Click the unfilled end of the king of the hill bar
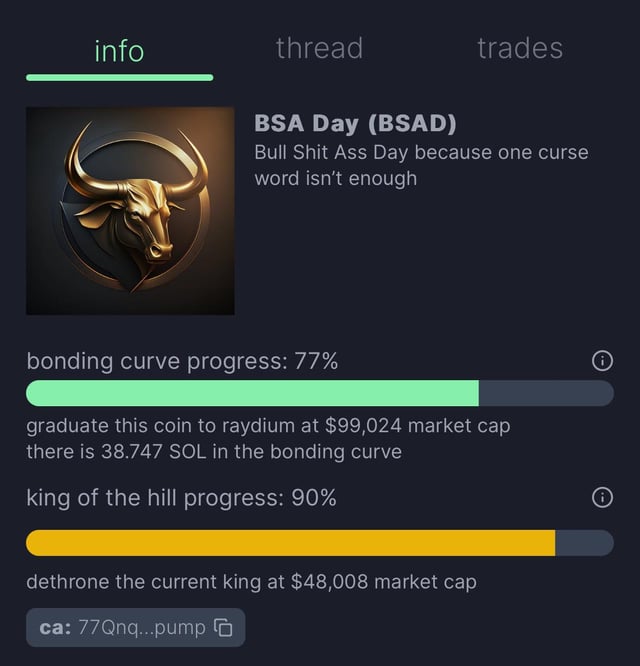Image resolution: width=640 pixels, height=666 pixels. (x=584, y=543)
